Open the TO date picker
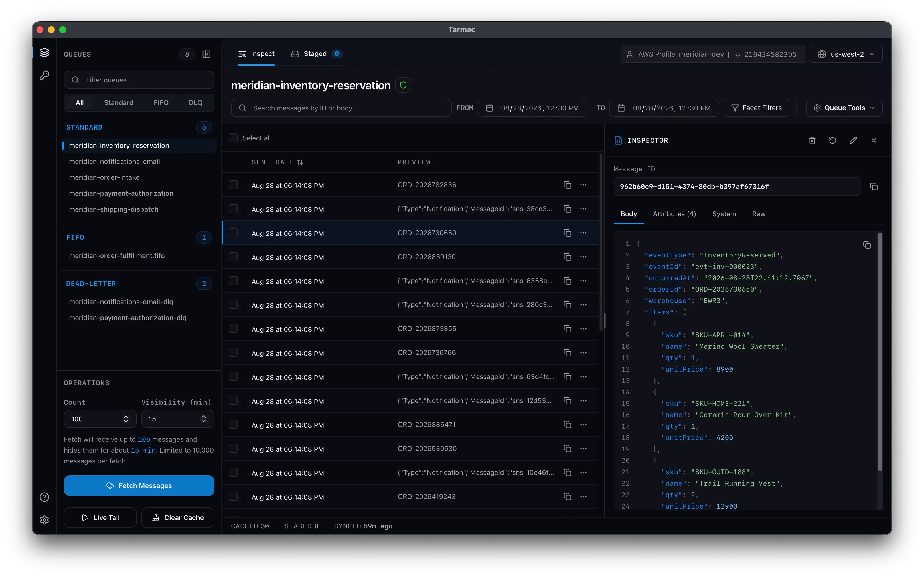 [x=664, y=108]
